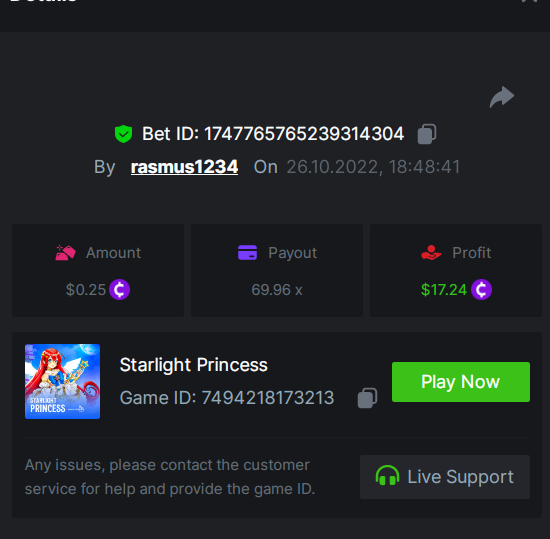The image size is (550, 539).
Task: Click the share arrow icon
Action: (x=502, y=97)
